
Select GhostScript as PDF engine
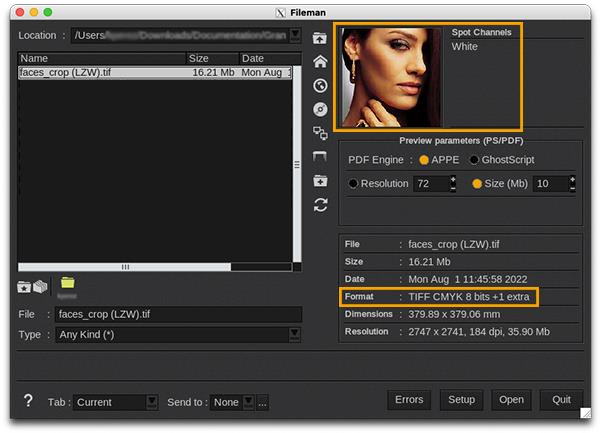tap(474, 160)
